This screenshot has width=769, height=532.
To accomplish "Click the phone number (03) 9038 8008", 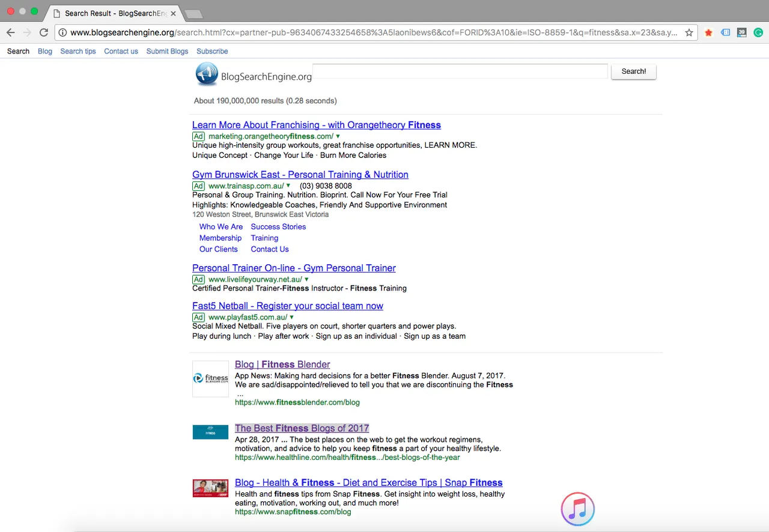I will click(326, 186).
